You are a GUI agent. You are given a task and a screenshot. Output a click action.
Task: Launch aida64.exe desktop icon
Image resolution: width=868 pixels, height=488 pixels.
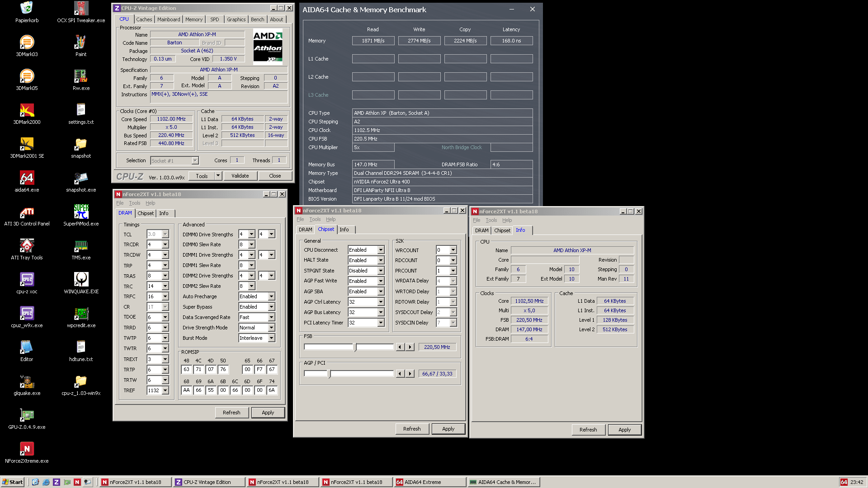click(x=27, y=182)
